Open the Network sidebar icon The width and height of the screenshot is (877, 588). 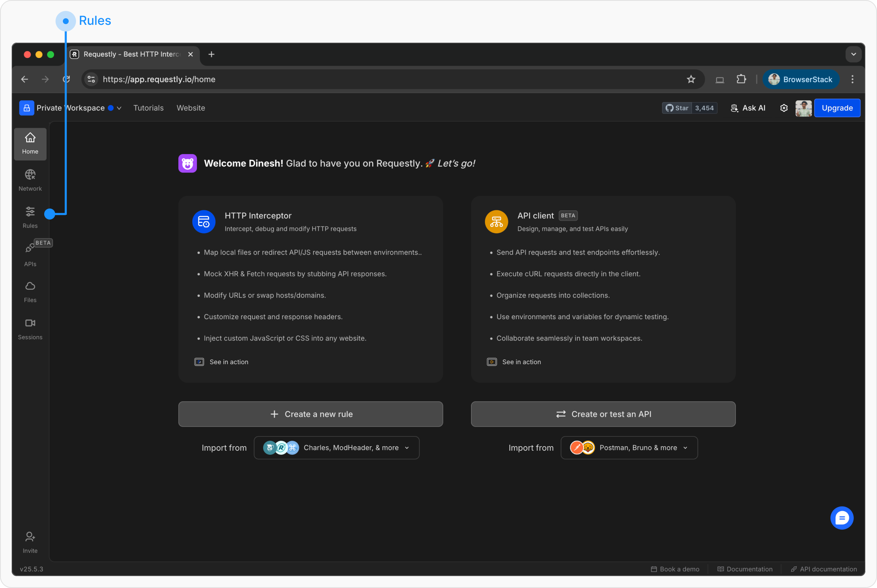point(30,174)
